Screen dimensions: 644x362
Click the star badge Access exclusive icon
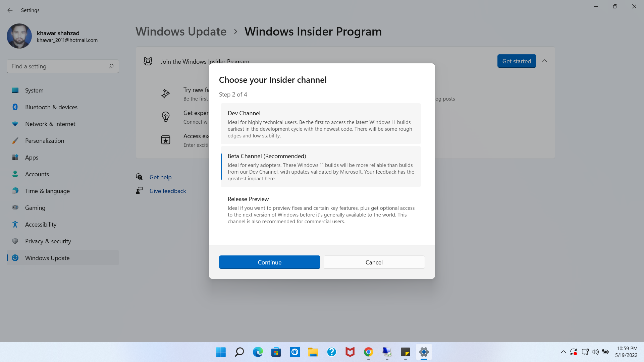[166, 140]
